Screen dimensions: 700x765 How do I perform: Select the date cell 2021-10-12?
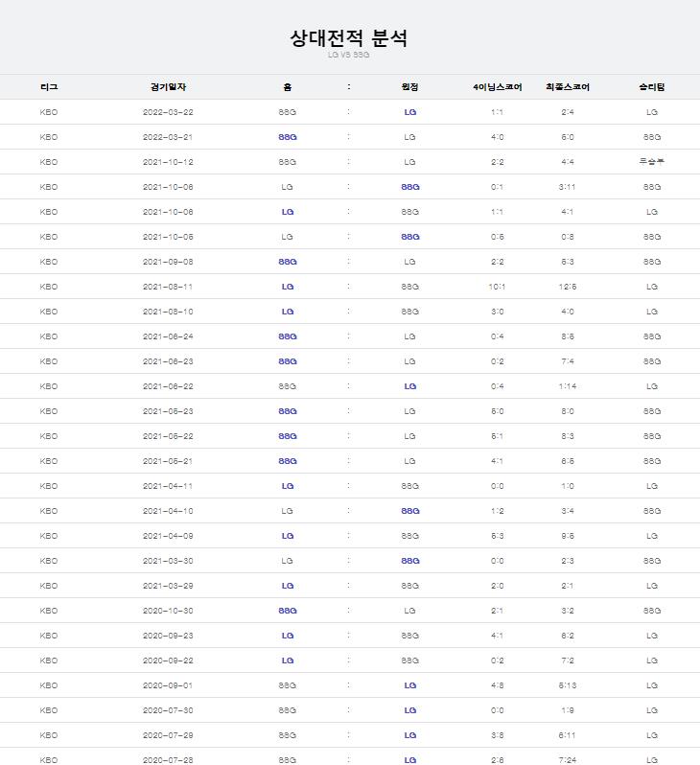point(168,162)
